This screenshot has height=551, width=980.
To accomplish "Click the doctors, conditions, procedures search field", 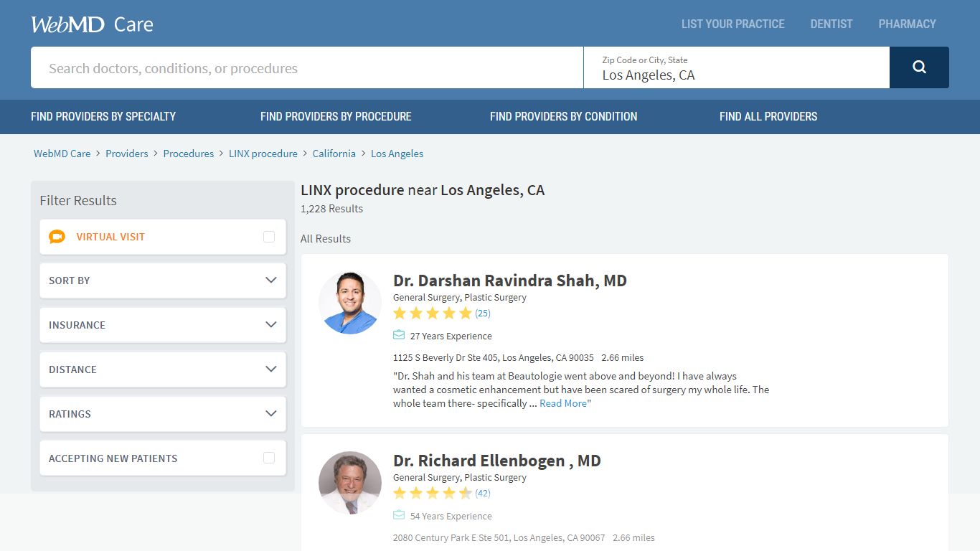I will pos(307,68).
